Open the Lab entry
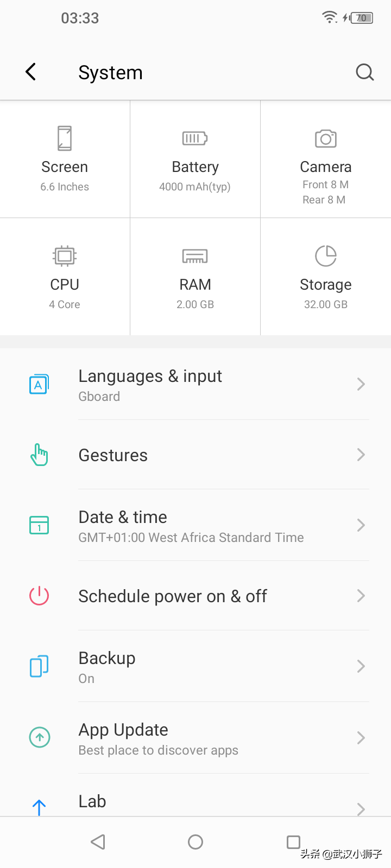 92,801
